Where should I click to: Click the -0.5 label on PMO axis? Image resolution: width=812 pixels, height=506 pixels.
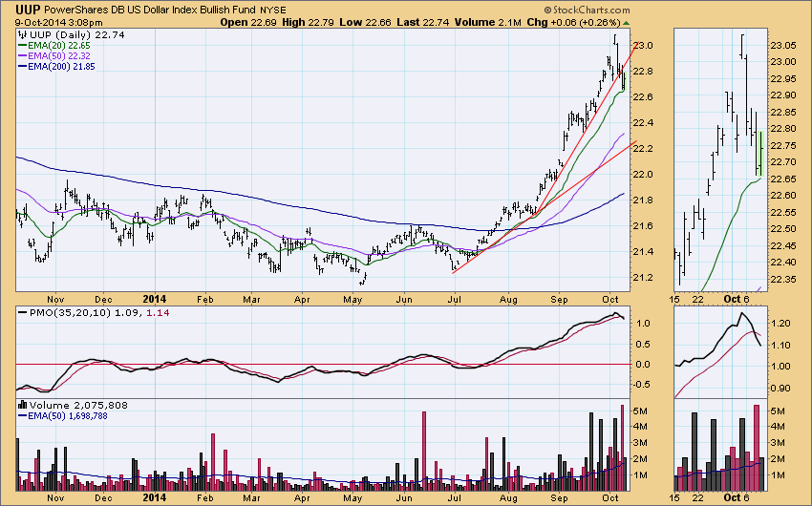click(642, 385)
